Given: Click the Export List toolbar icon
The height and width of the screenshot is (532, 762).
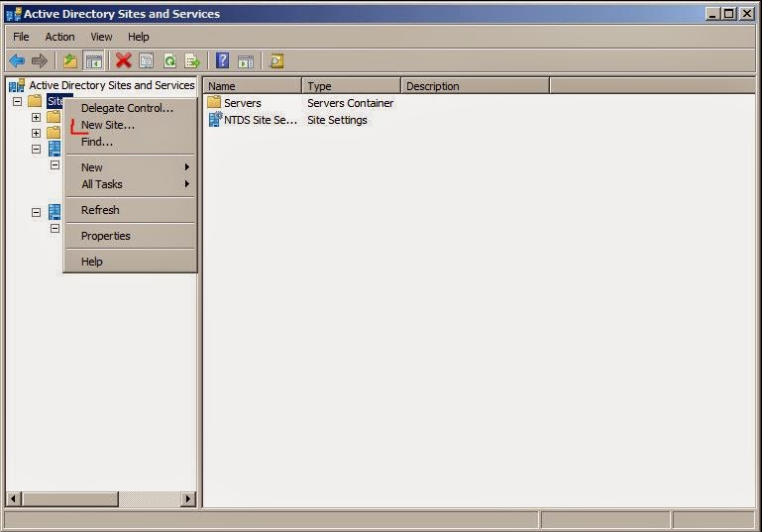Looking at the screenshot, I should click(x=192, y=61).
